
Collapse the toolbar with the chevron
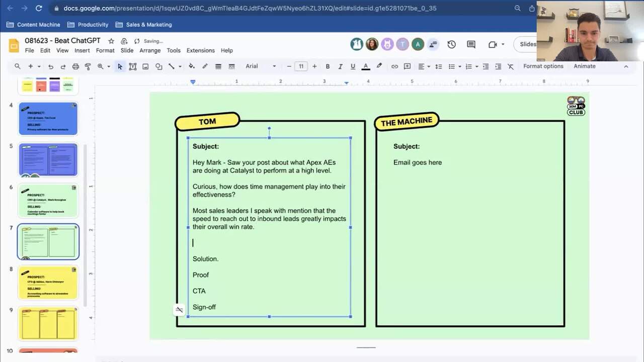(x=626, y=66)
